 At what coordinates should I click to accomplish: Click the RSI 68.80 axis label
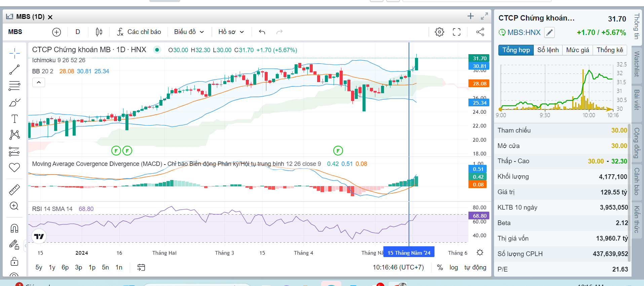point(479,216)
